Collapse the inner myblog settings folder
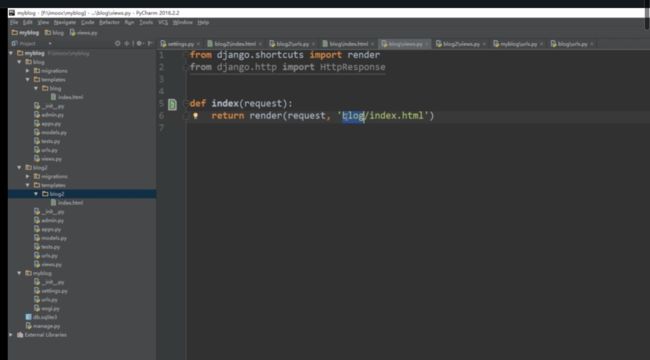Viewport: 650px width, 360px height. point(19,273)
